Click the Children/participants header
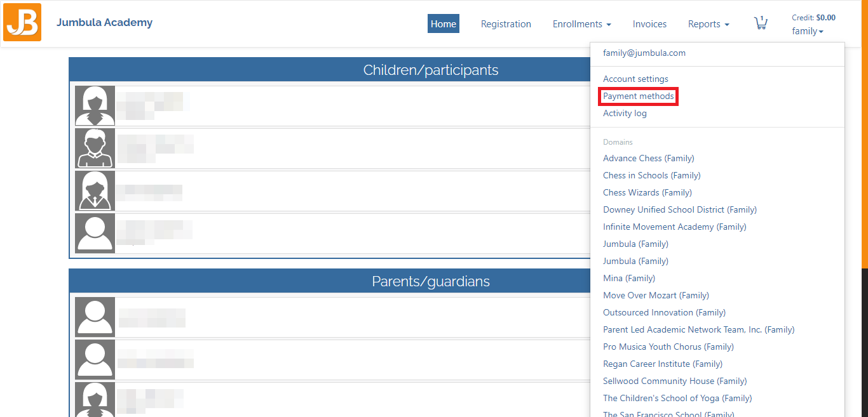 click(431, 70)
